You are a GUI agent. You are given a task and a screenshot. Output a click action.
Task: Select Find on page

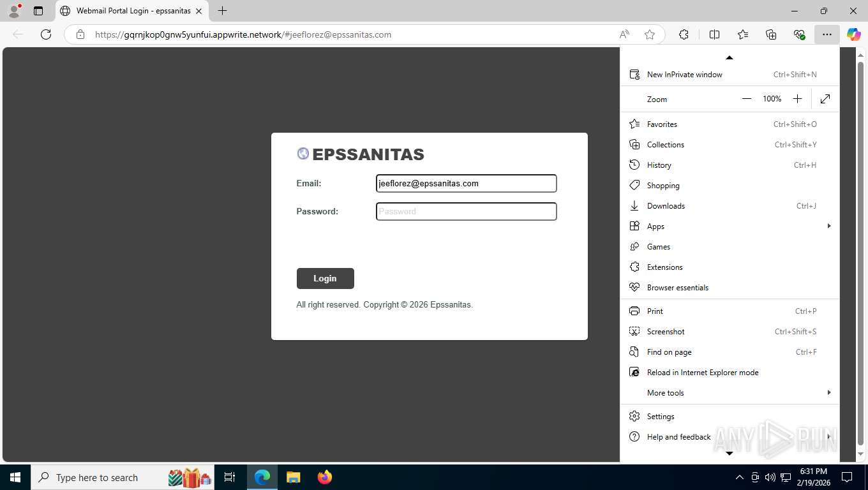[730, 352]
